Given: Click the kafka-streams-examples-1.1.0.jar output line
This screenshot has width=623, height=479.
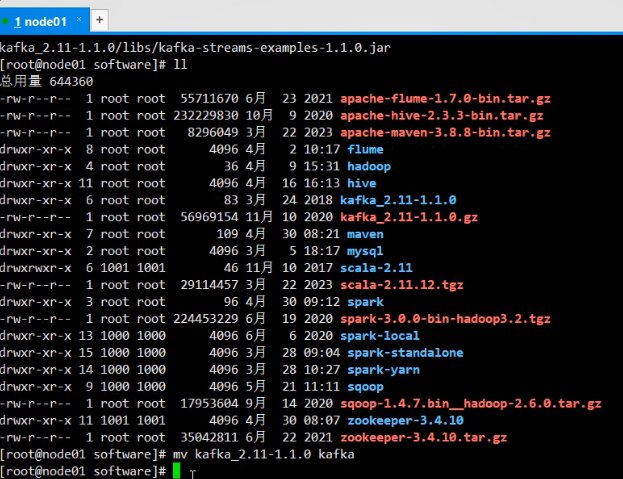Looking at the screenshot, I should [195, 48].
